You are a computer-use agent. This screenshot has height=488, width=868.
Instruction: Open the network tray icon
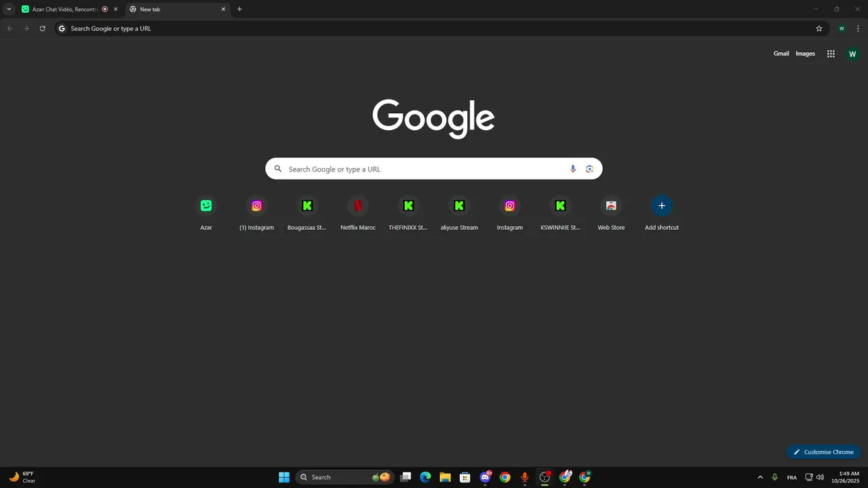809,477
